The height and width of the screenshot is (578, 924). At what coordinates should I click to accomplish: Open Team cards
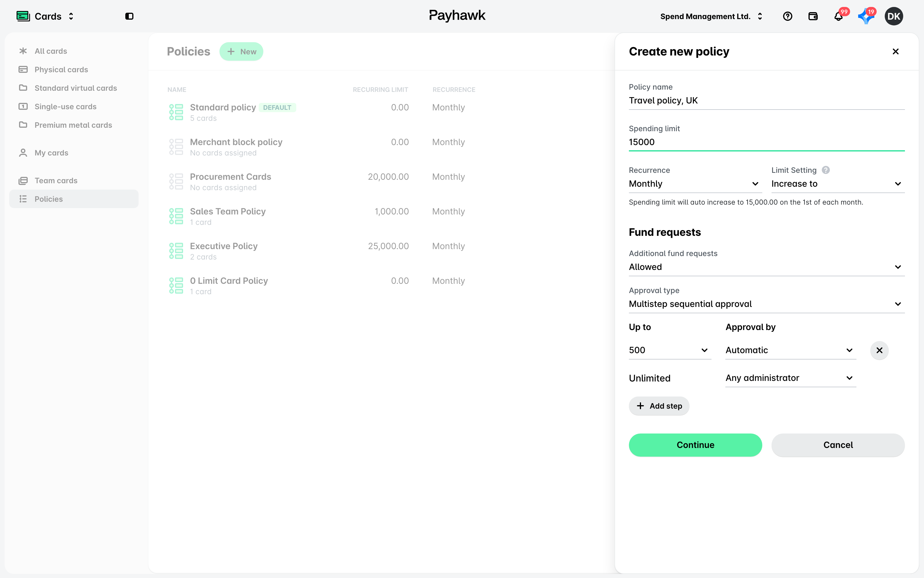click(74, 180)
